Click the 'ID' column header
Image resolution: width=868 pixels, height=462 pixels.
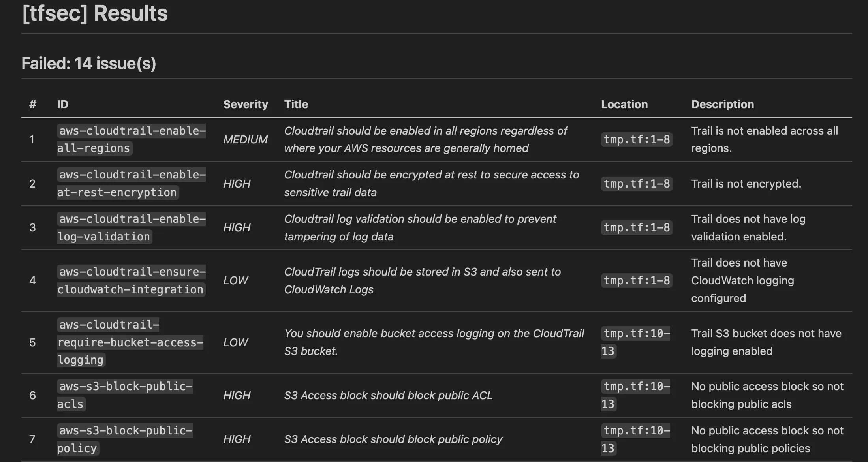click(62, 104)
